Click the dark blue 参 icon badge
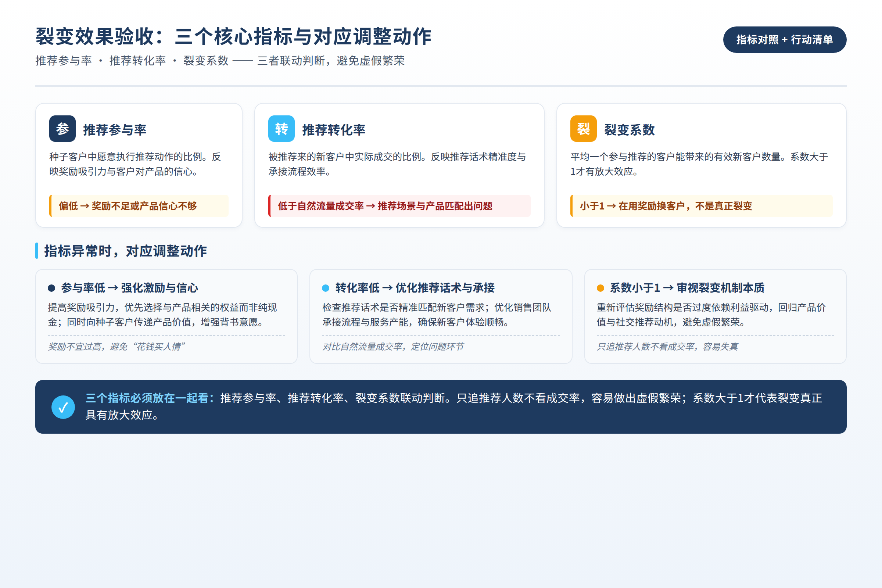The height and width of the screenshot is (588, 882). tap(62, 129)
